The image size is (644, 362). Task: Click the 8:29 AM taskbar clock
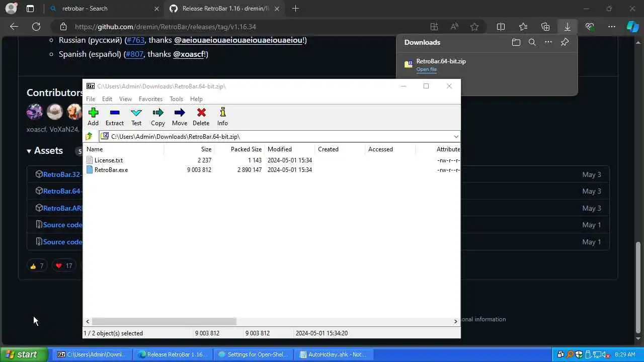coord(624,354)
